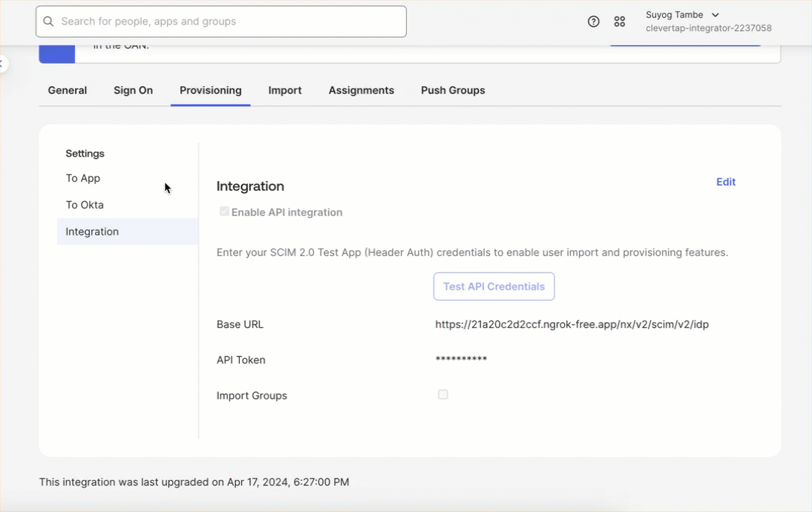Expand the clevertap-integrator account menu chevron
The height and width of the screenshot is (512, 812).
point(714,14)
